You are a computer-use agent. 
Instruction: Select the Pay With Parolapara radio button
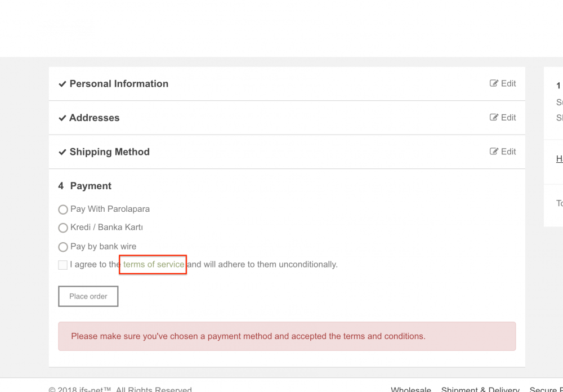63,210
